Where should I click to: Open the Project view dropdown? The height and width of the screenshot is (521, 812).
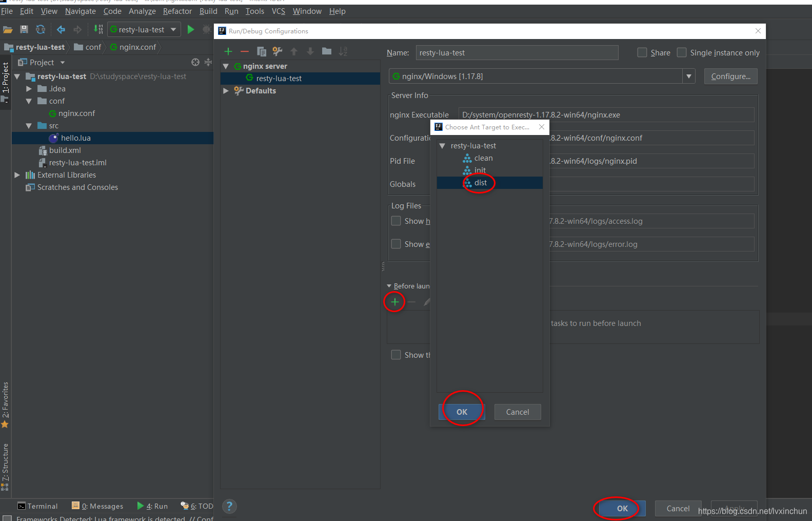[x=63, y=63]
